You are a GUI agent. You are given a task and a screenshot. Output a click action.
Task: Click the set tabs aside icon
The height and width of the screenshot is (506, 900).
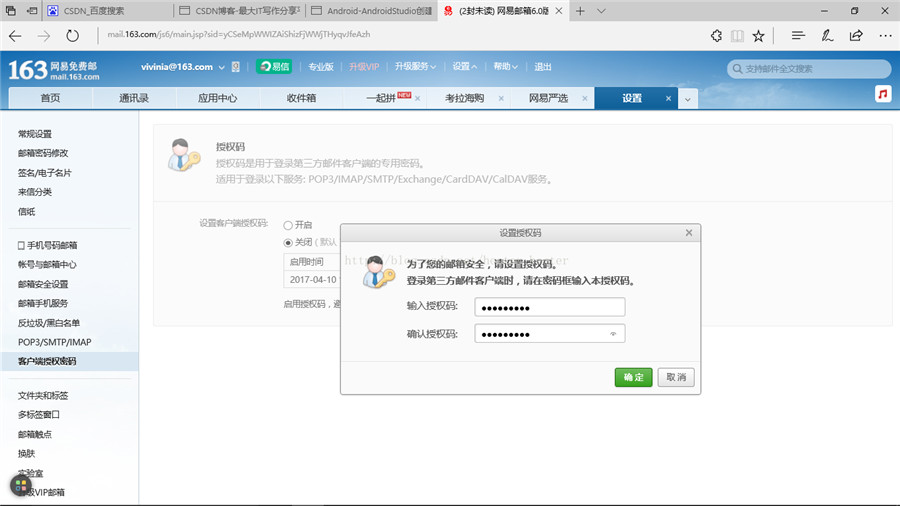pos(32,11)
